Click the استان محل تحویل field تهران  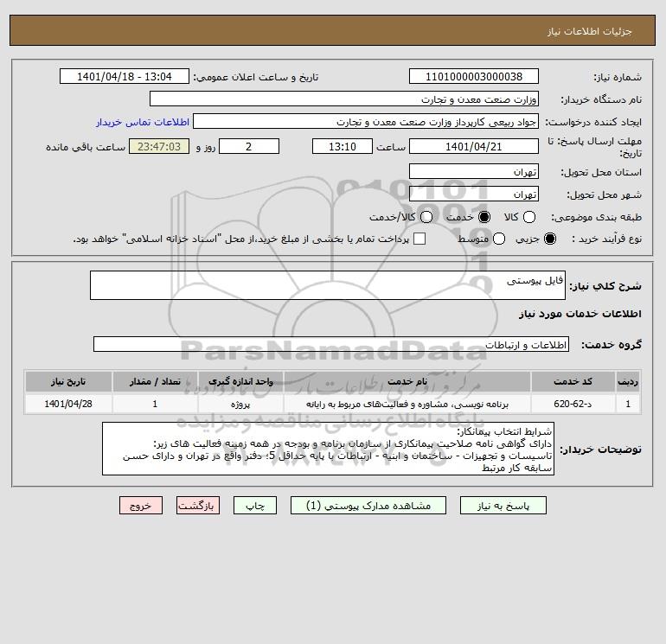[474, 171]
